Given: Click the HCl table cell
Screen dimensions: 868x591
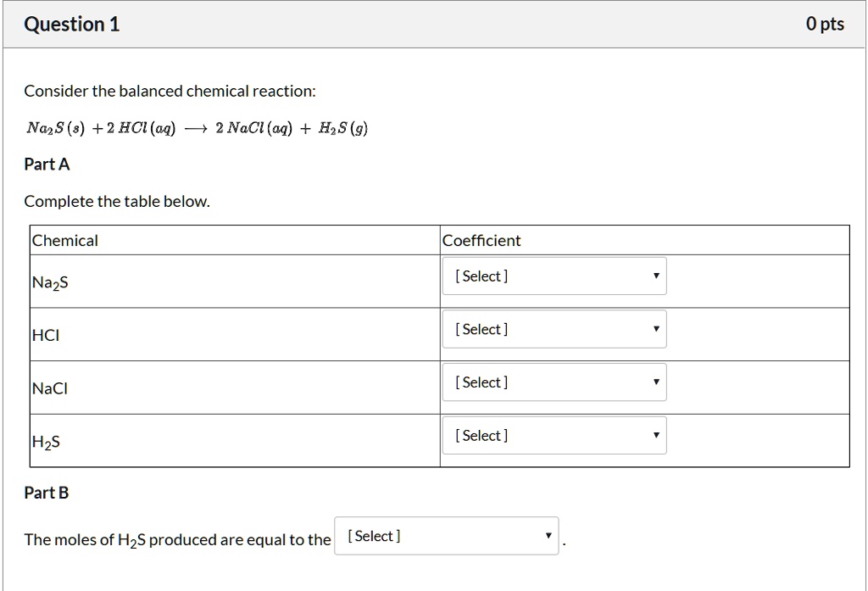Looking at the screenshot, I should (x=46, y=334).
